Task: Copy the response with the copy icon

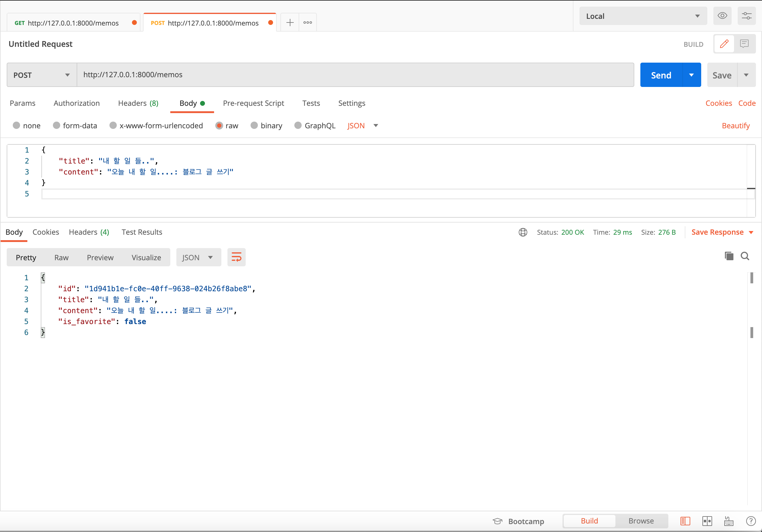Action: click(729, 256)
